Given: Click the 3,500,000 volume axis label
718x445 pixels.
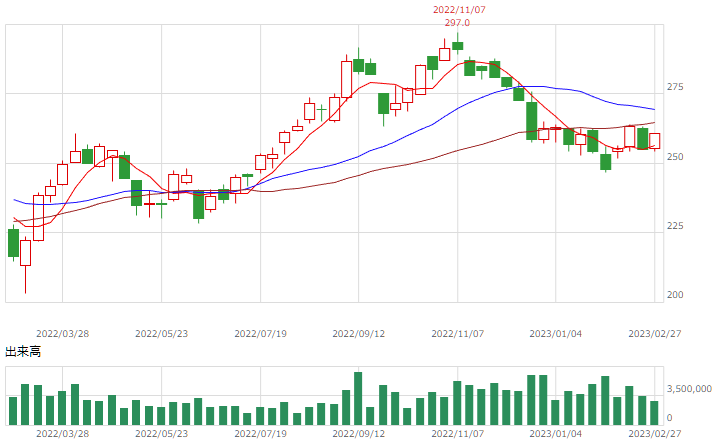Looking at the screenshot, I should tap(689, 389).
